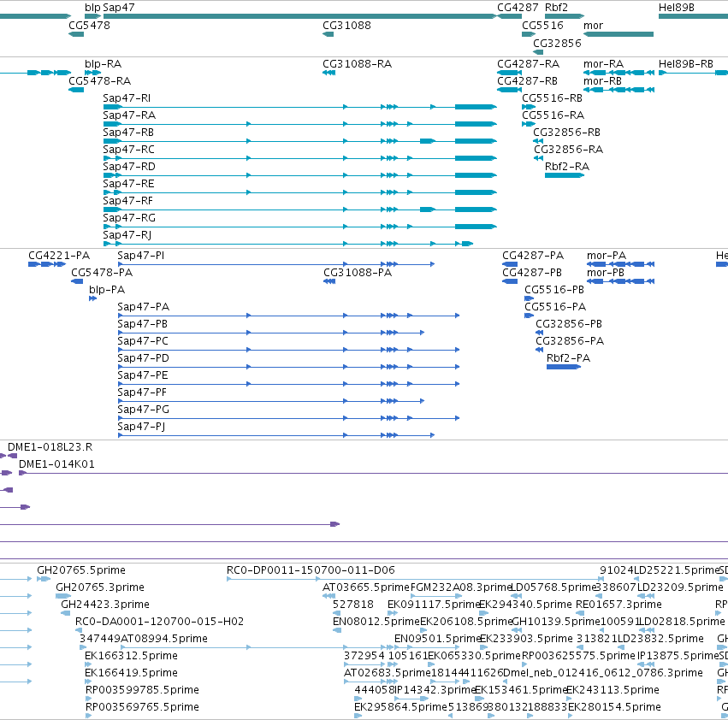Click transcript Sap47-RF
Viewport: 728px width, 720px height.
300,210
